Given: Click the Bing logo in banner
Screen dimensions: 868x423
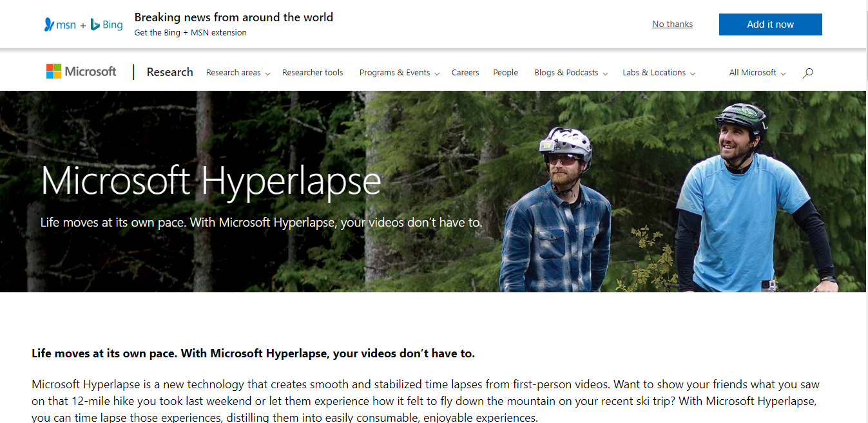Looking at the screenshot, I should 106,24.
